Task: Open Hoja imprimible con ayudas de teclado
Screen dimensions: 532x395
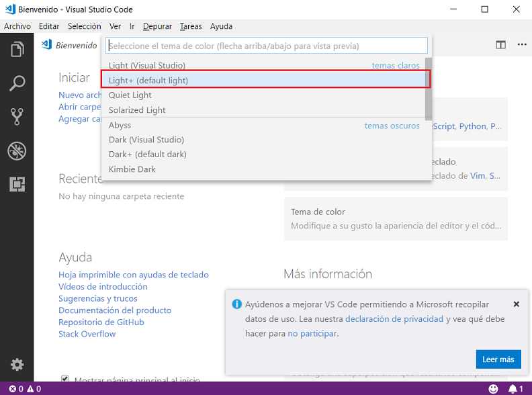Action: [134, 275]
